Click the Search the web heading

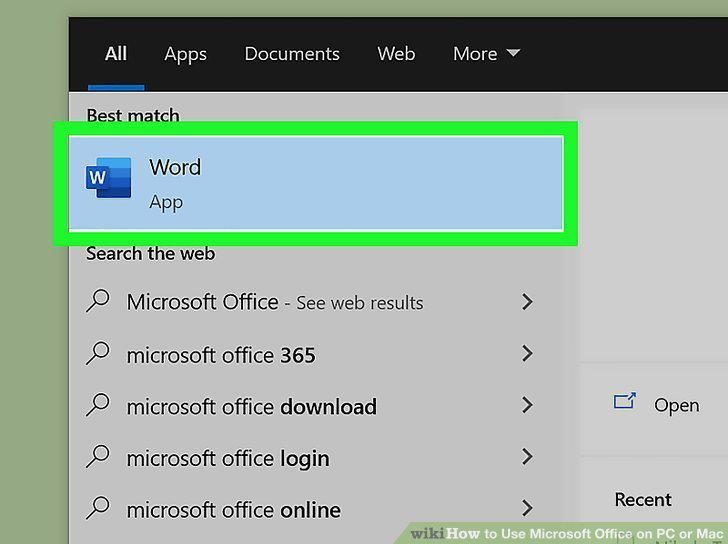[150, 254]
